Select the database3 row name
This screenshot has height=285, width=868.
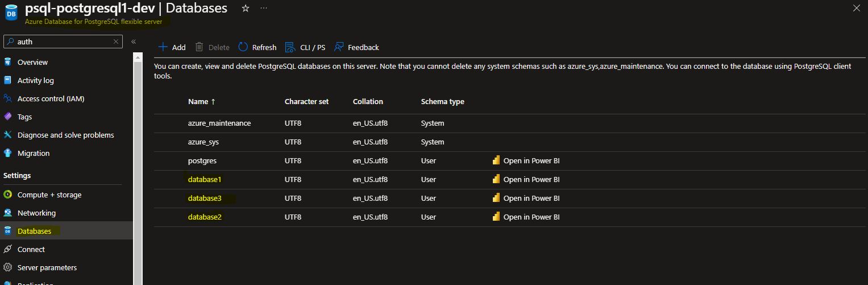[x=205, y=198]
